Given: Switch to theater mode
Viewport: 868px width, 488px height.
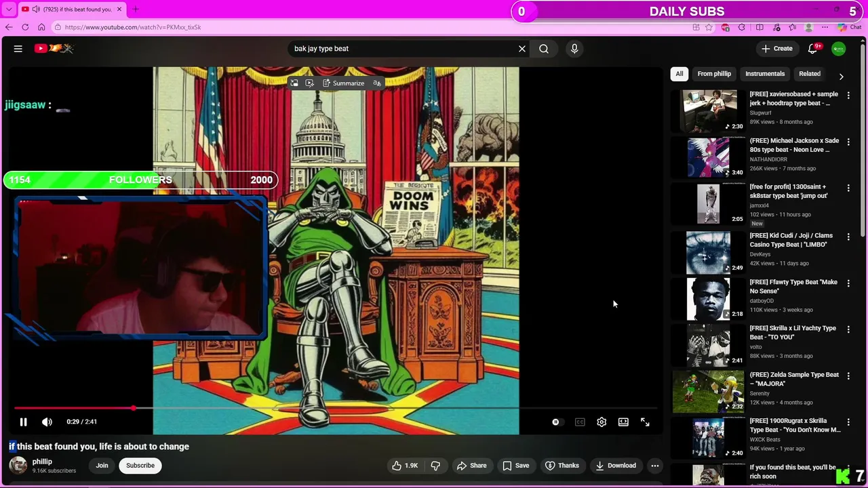Looking at the screenshot, I should (623, 422).
